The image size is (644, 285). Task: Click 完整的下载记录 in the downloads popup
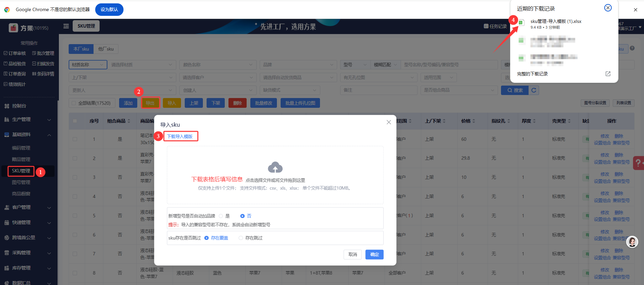click(532, 74)
